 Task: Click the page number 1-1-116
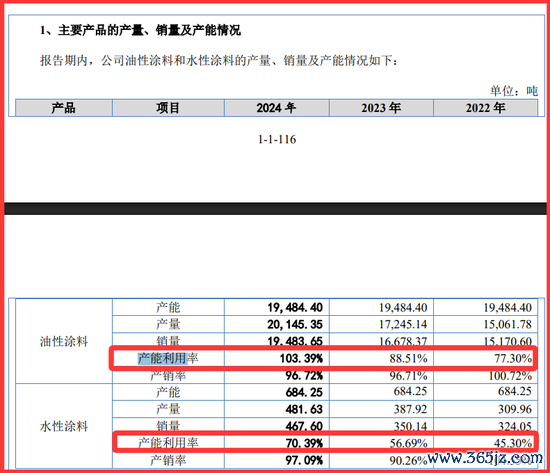tap(277, 139)
